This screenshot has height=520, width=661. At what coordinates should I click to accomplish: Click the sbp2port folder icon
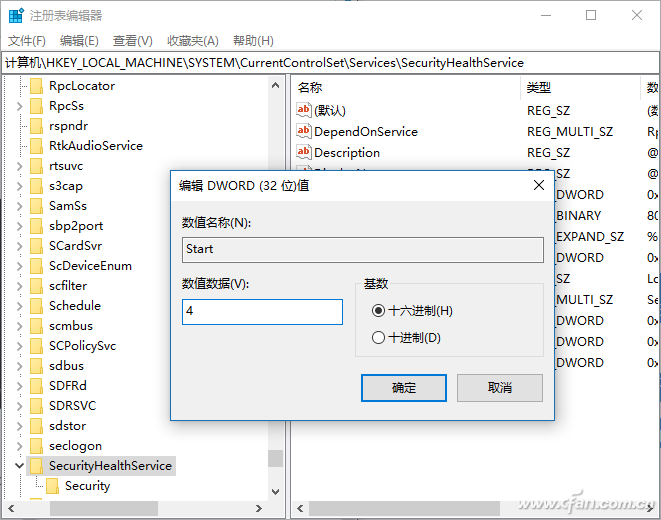37,226
